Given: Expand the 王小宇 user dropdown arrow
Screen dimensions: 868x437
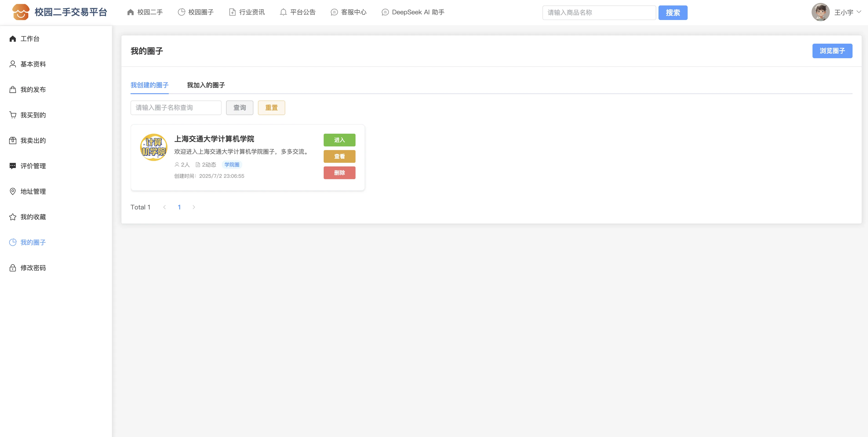Looking at the screenshot, I should [859, 12].
